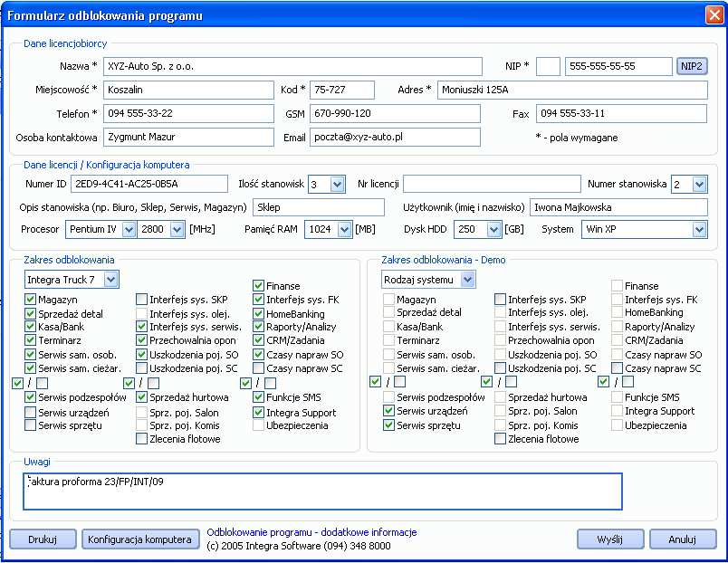Viewport: 728px width, 563px height.
Task: Click the Miejscowość field
Action: [x=188, y=90]
